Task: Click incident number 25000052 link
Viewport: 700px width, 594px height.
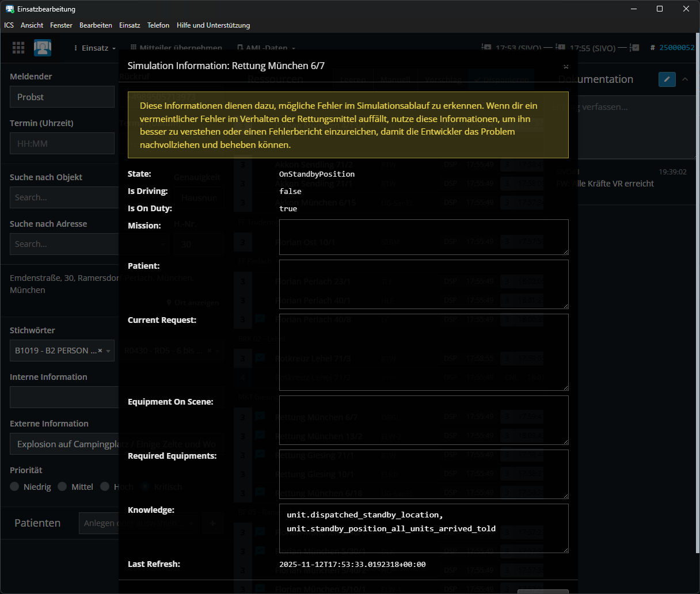Action: (676, 48)
